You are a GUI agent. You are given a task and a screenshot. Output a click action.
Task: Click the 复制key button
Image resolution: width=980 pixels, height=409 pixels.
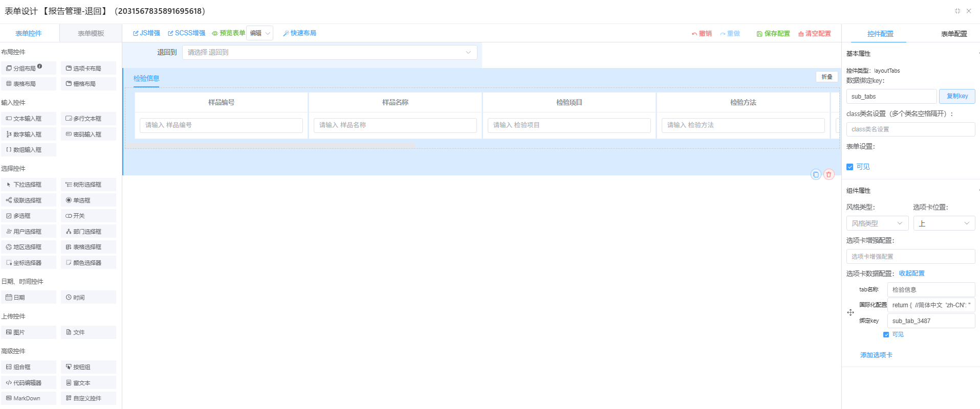point(956,96)
